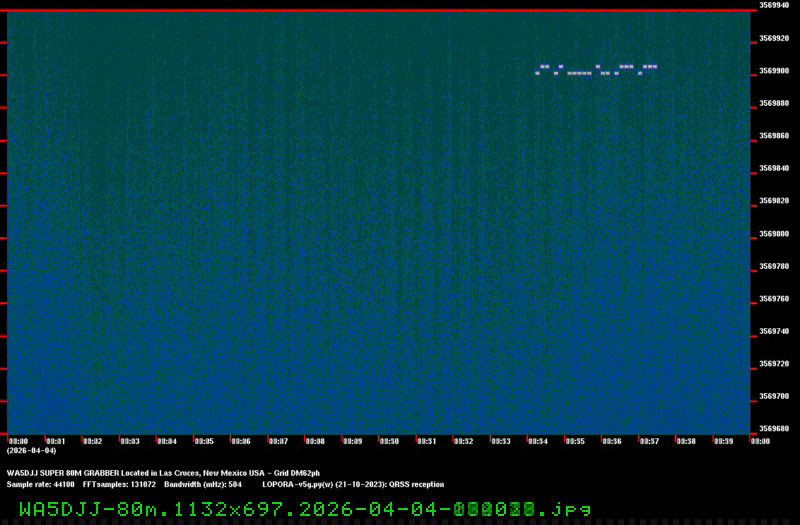Click the green WA5DJJ-80m jpg filename
The width and height of the screenshot is (800, 525).
point(305,509)
